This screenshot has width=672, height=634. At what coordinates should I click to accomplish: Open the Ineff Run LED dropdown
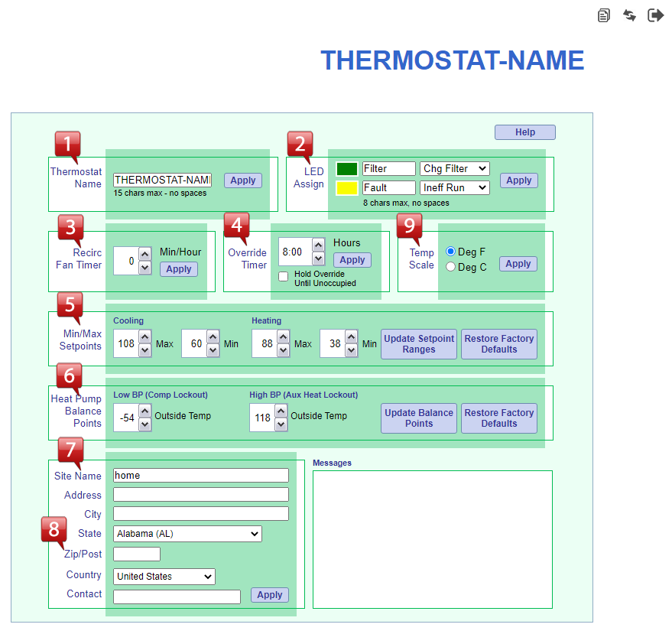tap(454, 187)
